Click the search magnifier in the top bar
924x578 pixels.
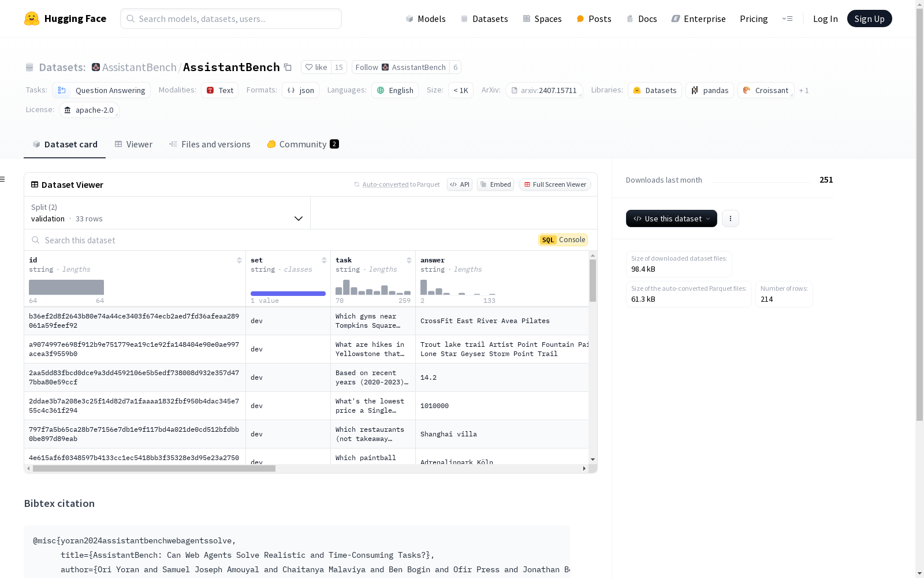click(131, 18)
